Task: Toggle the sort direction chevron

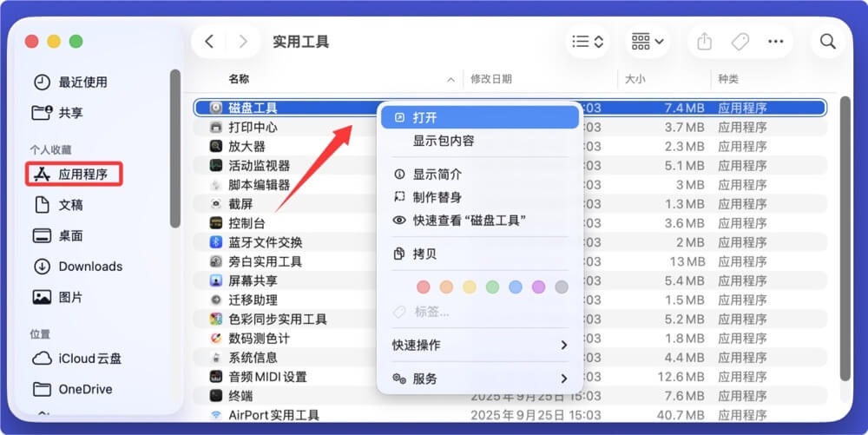Action: [451, 80]
